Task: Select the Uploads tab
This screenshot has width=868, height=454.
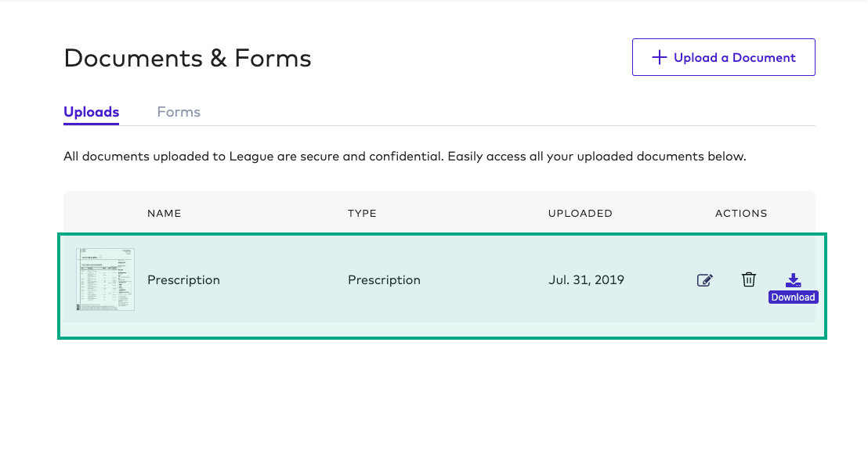Action: click(x=91, y=112)
